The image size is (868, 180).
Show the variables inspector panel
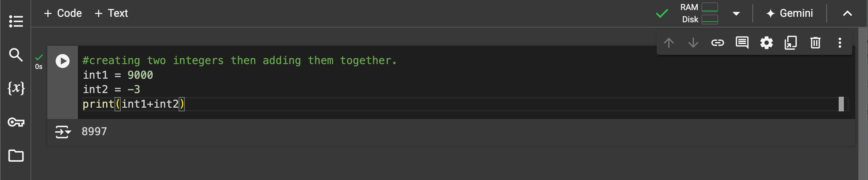click(16, 88)
